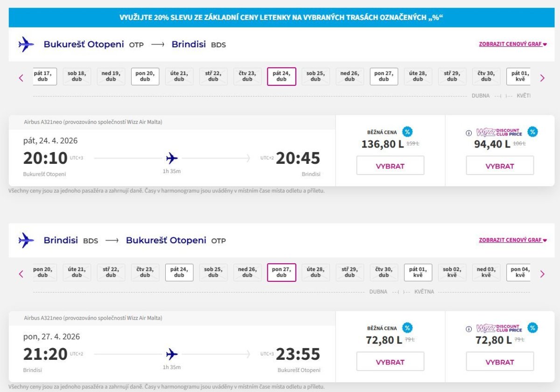Show later return dates with right arrow
This screenshot has width=560, height=392.
coord(542,274)
